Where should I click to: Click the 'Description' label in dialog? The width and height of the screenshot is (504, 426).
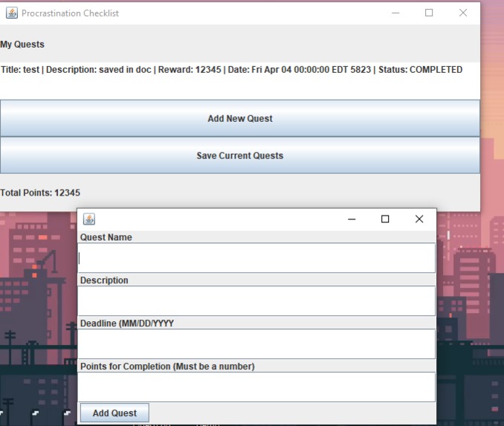coord(104,280)
